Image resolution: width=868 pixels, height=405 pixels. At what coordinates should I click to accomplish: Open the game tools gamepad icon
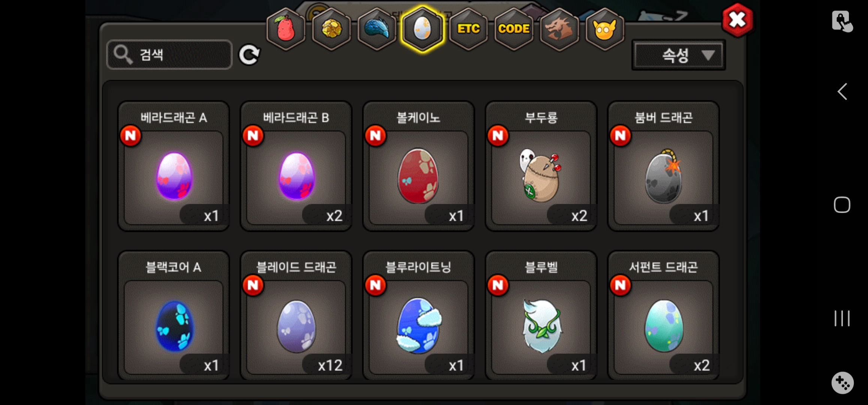843,383
